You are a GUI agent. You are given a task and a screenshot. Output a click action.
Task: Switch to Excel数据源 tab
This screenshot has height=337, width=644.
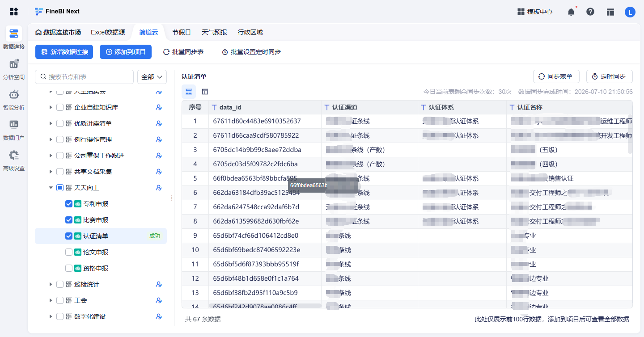[x=108, y=32]
